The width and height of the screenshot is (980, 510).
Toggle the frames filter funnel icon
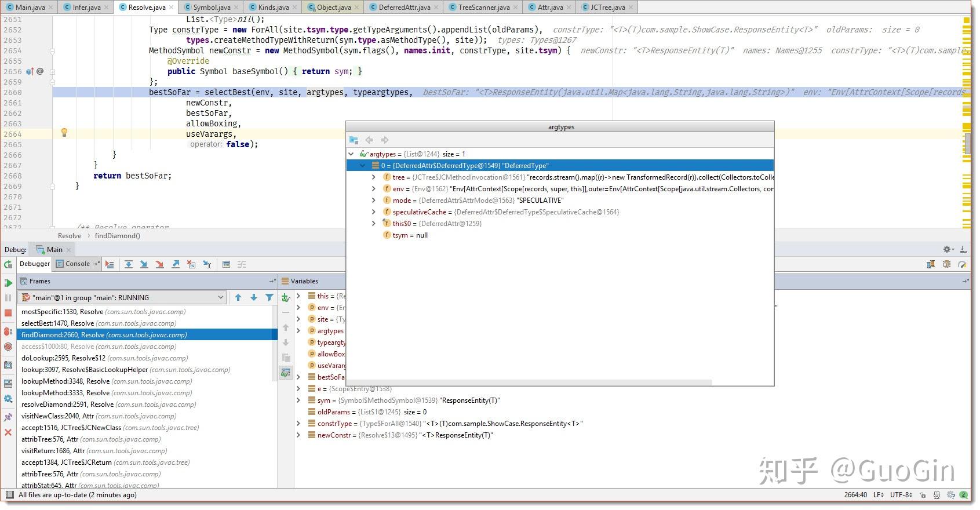click(269, 297)
